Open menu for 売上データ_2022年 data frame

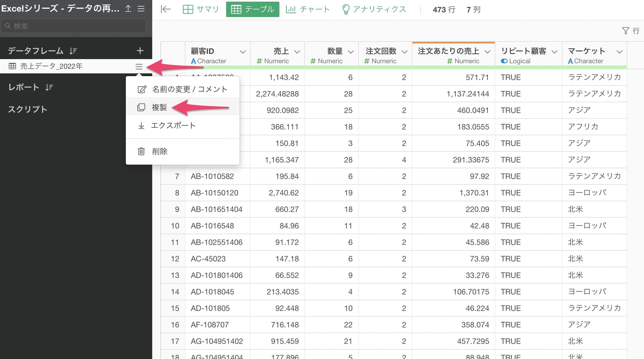(139, 66)
